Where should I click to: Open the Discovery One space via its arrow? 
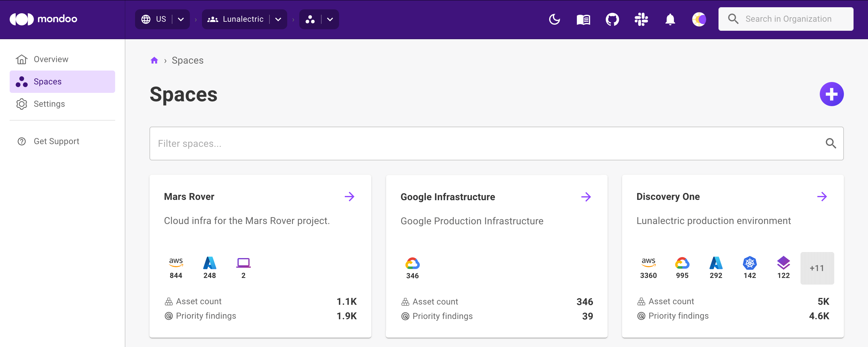[822, 196]
